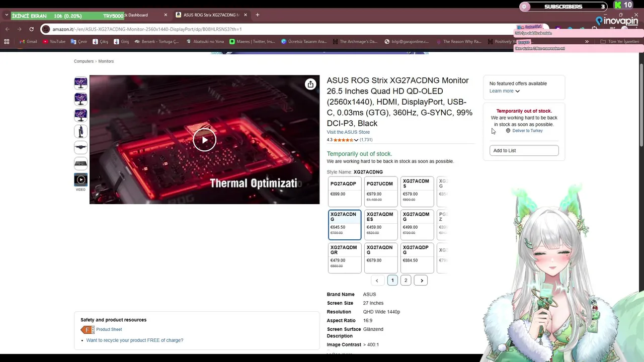The width and height of the screenshot is (644, 362).
Task: Click the address bar URL
Action: [x=147, y=29]
